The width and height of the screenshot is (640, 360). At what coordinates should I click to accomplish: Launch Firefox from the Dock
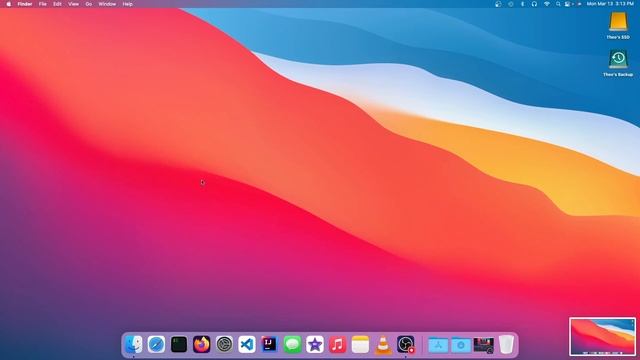click(202, 344)
